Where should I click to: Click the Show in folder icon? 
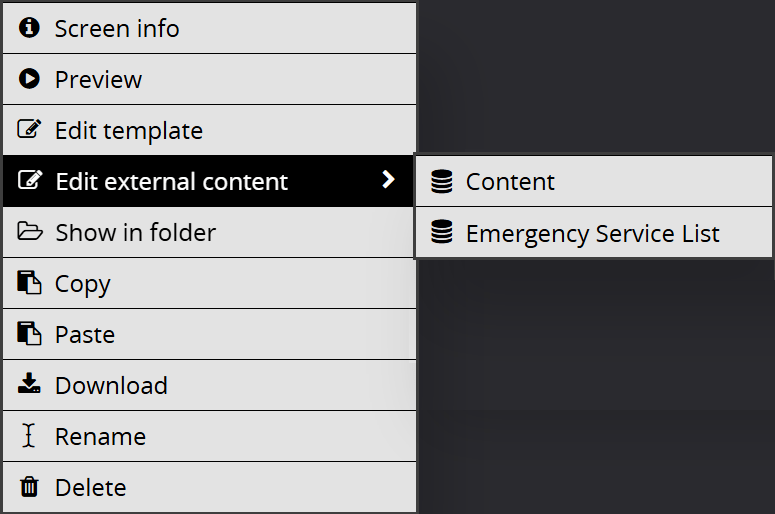[30, 231]
